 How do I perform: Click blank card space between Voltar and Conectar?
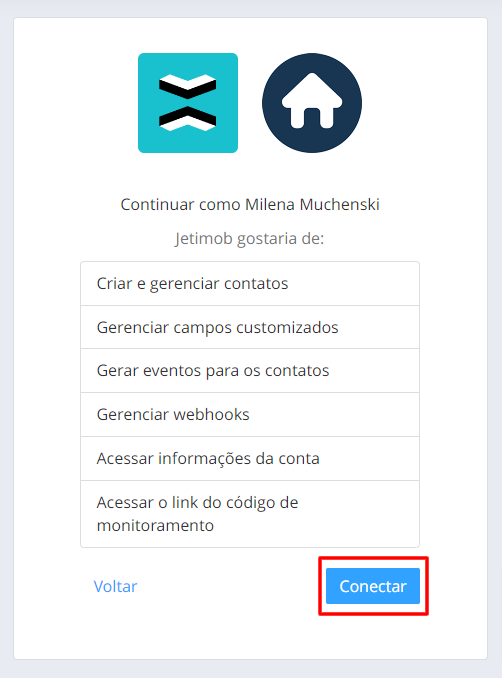click(231, 586)
